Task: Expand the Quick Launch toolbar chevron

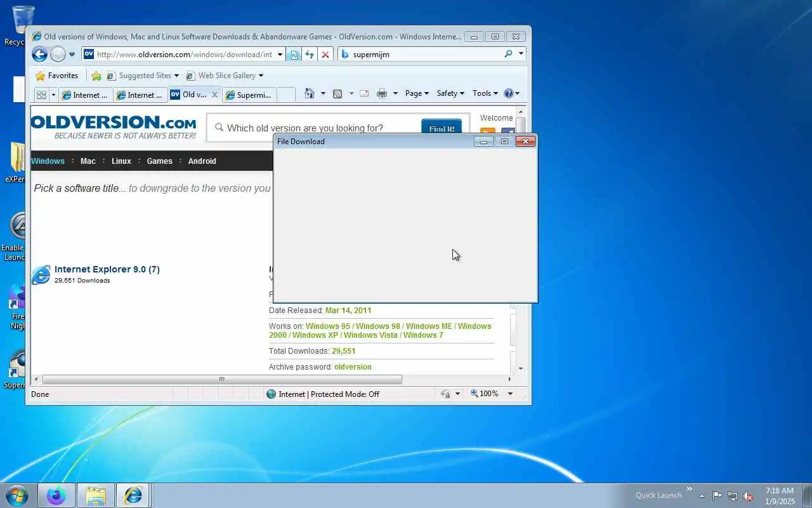Action: 690,489
